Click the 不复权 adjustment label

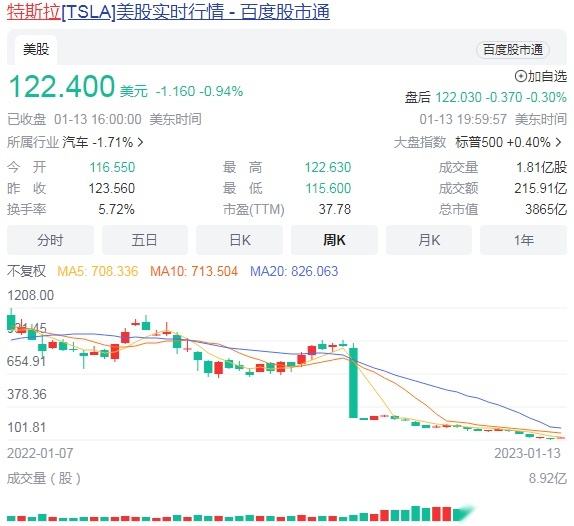[x=26, y=271]
